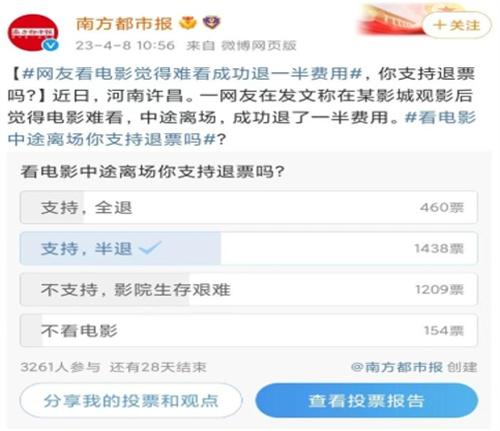Viewport: 500px width, 431px height.
Task: Click the checkmark next to 支持，半退
Action: pos(150,248)
